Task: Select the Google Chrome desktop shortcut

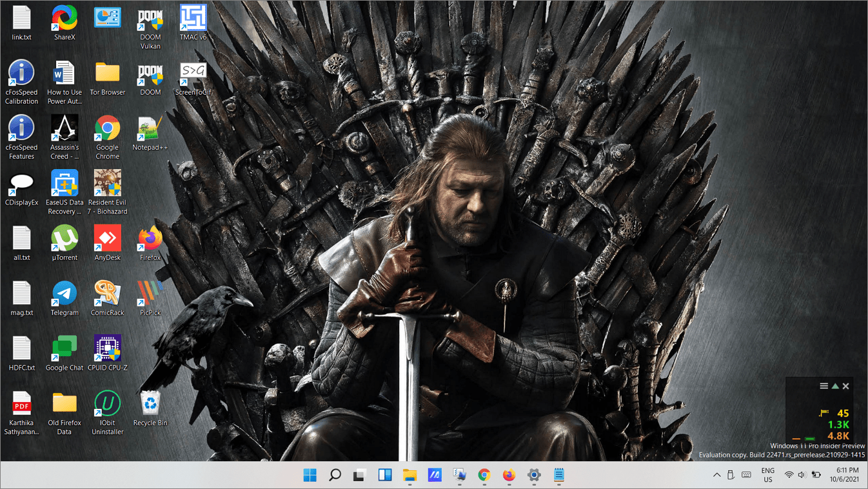Action: click(108, 138)
